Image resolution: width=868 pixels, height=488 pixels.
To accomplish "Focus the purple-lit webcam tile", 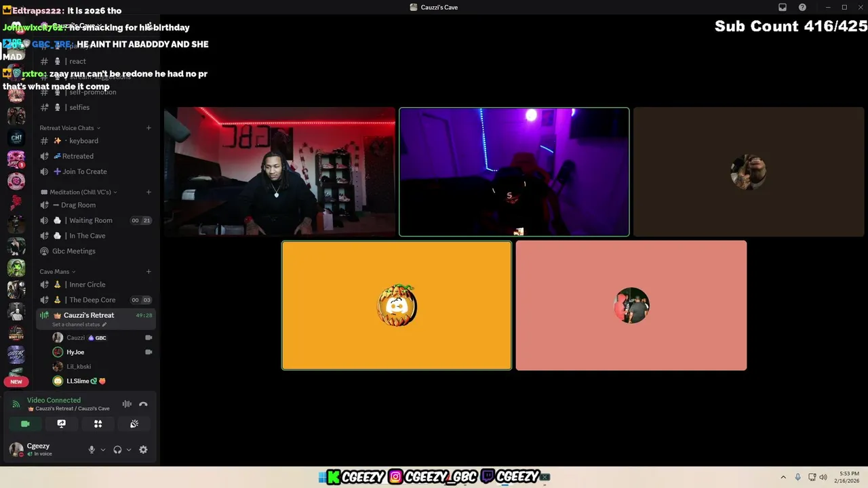I will point(514,171).
